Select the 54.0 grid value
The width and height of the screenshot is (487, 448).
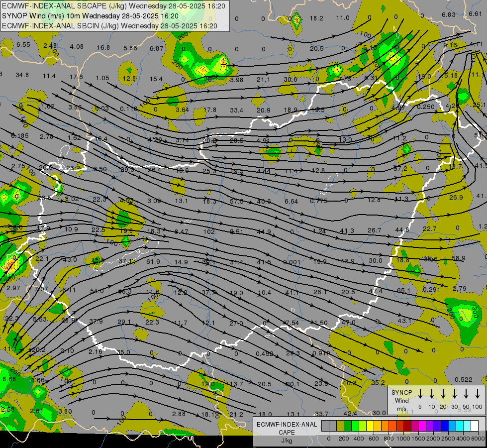97,291
